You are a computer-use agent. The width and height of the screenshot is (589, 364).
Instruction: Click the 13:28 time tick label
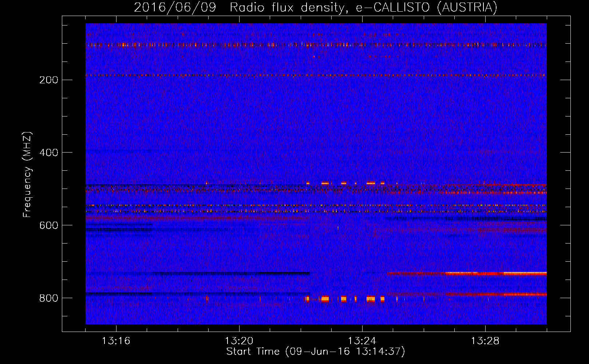(485, 341)
